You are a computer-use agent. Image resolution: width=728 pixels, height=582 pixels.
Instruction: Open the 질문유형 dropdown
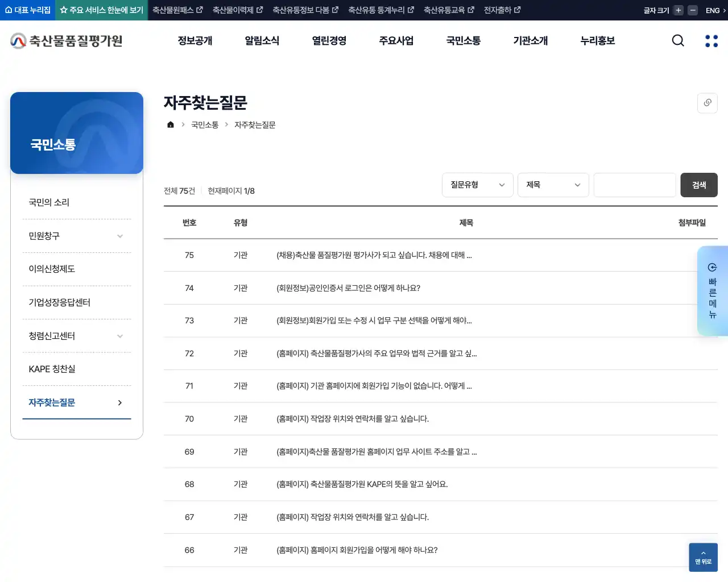click(x=478, y=185)
